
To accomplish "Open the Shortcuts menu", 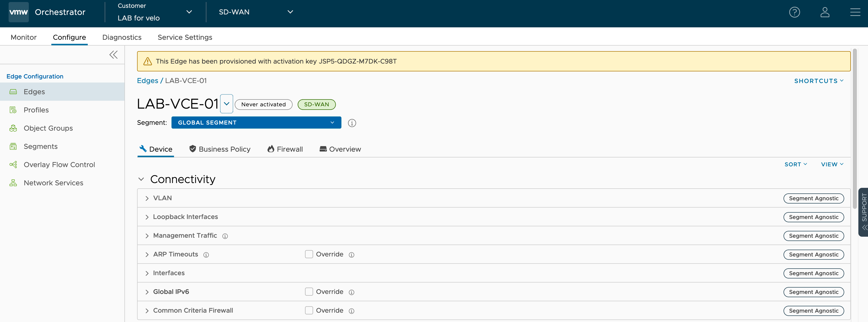I will (818, 81).
